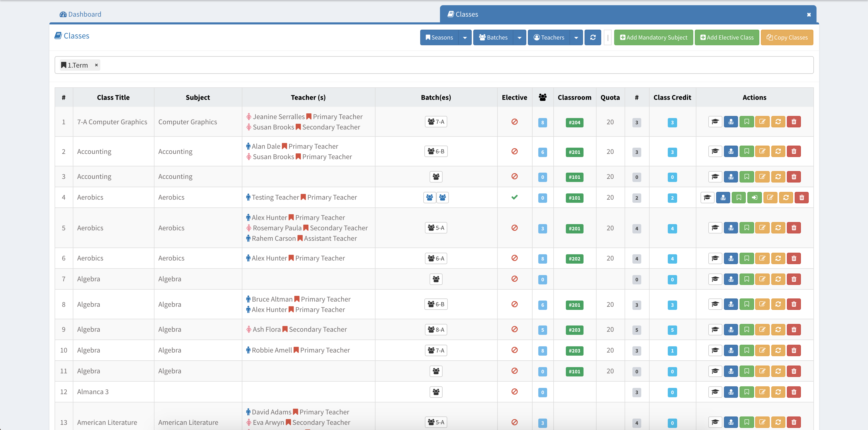
Task: Expand the Seasons dropdown arrow
Action: (x=465, y=37)
